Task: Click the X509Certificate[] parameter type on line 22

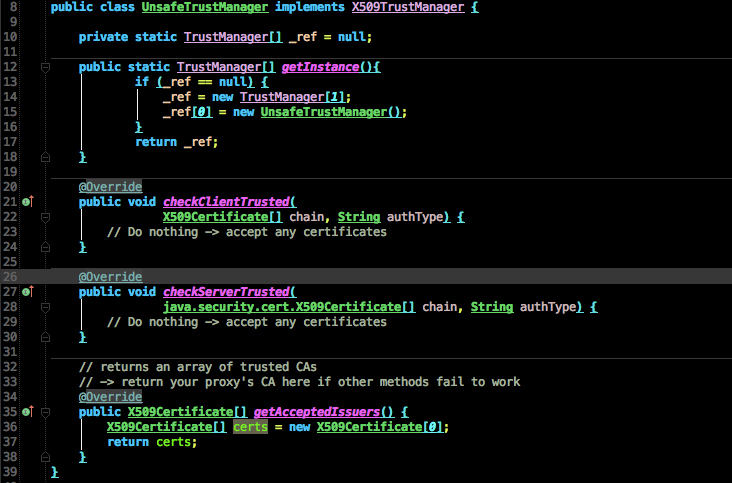Action: [x=222, y=217]
